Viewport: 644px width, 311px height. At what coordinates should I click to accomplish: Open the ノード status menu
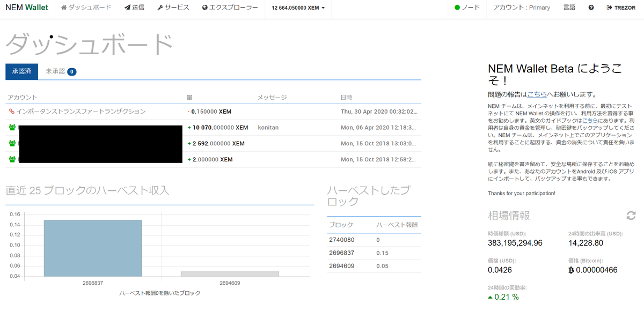pyautogui.click(x=467, y=8)
